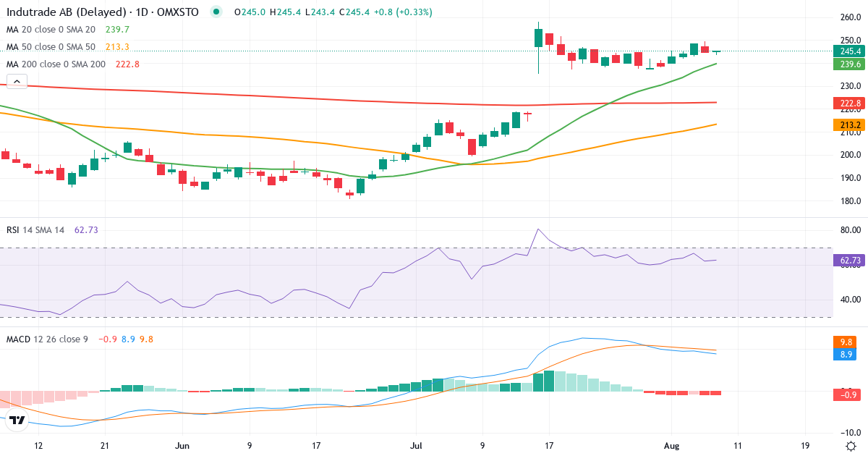The image size is (868, 456).
Task: Click the SMA 200 value 222.8 in legend
Action: click(127, 64)
